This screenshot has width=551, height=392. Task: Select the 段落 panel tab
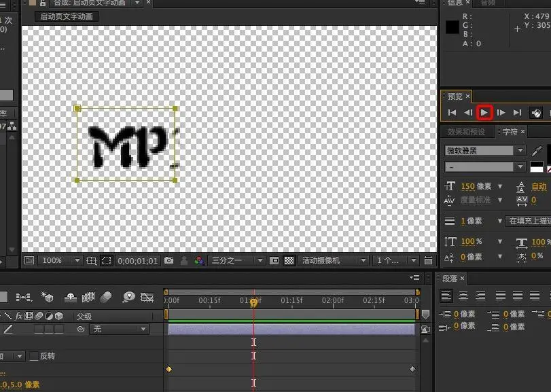click(450, 279)
